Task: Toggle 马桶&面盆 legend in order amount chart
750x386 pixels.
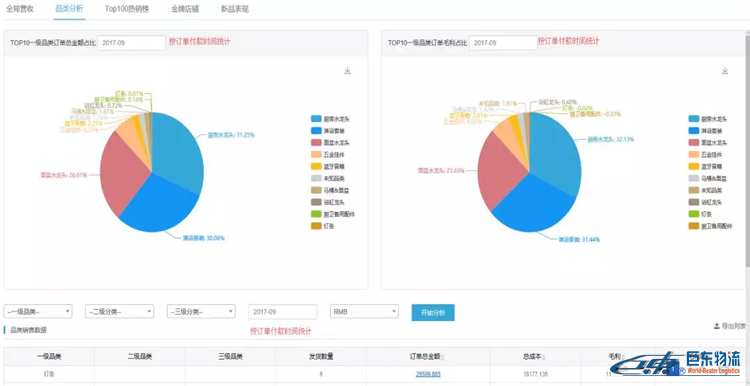Action: click(331, 190)
